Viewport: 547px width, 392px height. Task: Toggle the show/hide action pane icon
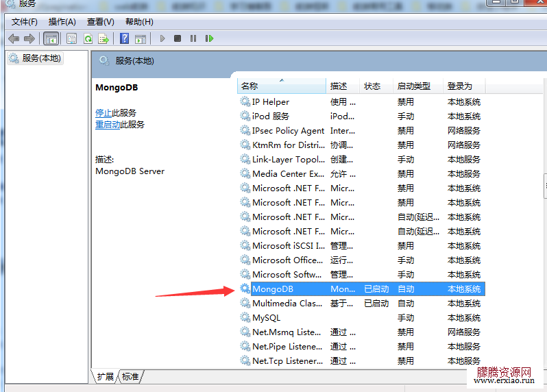pyautogui.click(x=141, y=38)
